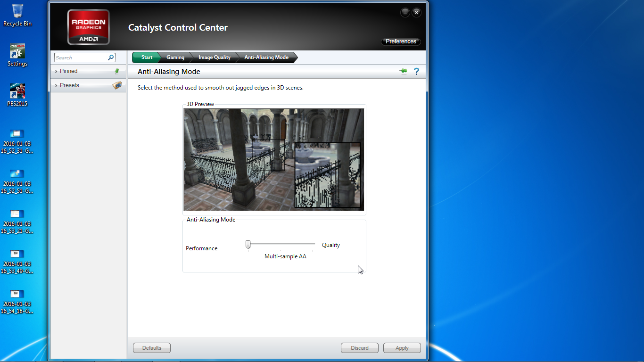644x362 pixels.
Task: Open help with the question mark icon
Action: click(x=416, y=71)
